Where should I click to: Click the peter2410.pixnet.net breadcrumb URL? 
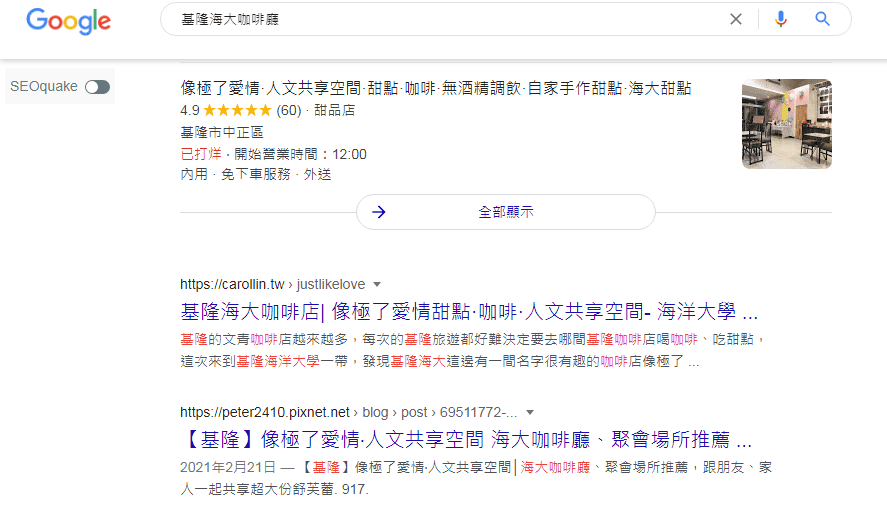(348, 412)
